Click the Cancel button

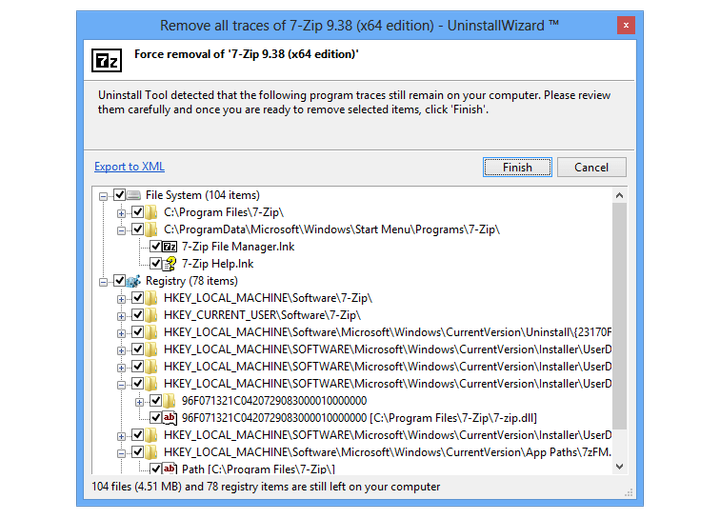[x=591, y=167]
